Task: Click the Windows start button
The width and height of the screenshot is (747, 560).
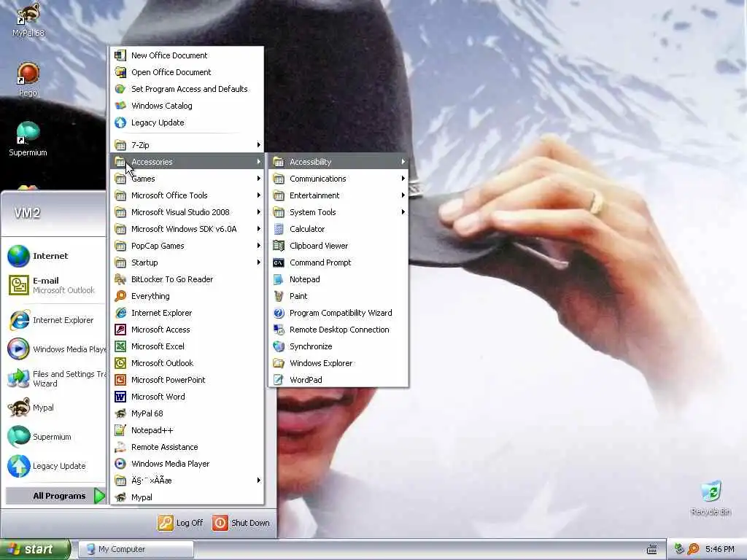Action: pyautogui.click(x=35, y=549)
